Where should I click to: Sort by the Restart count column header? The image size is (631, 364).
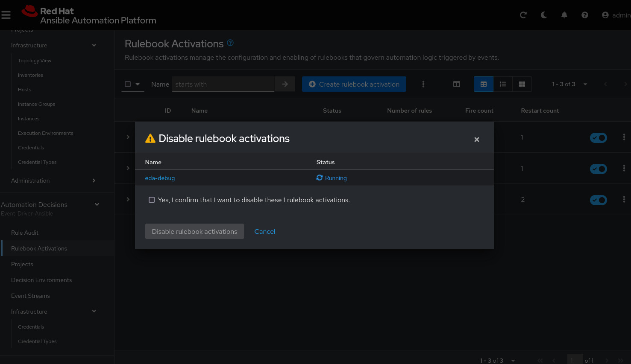(x=540, y=111)
